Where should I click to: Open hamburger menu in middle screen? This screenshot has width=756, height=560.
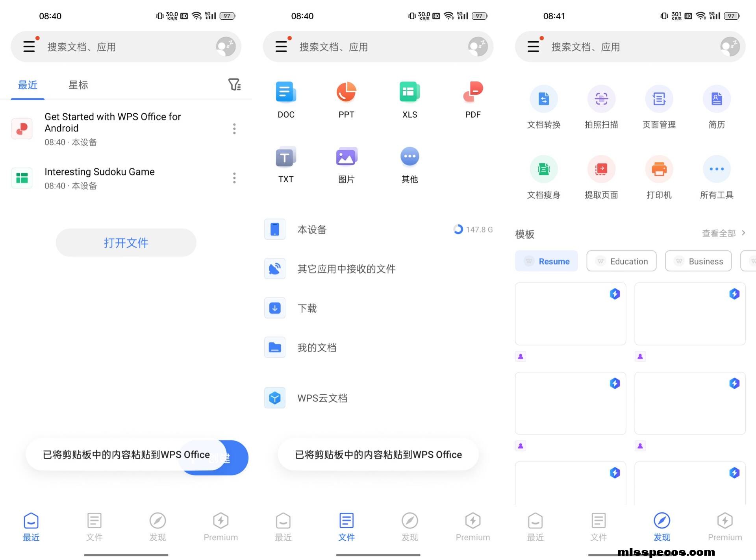[281, 46]
